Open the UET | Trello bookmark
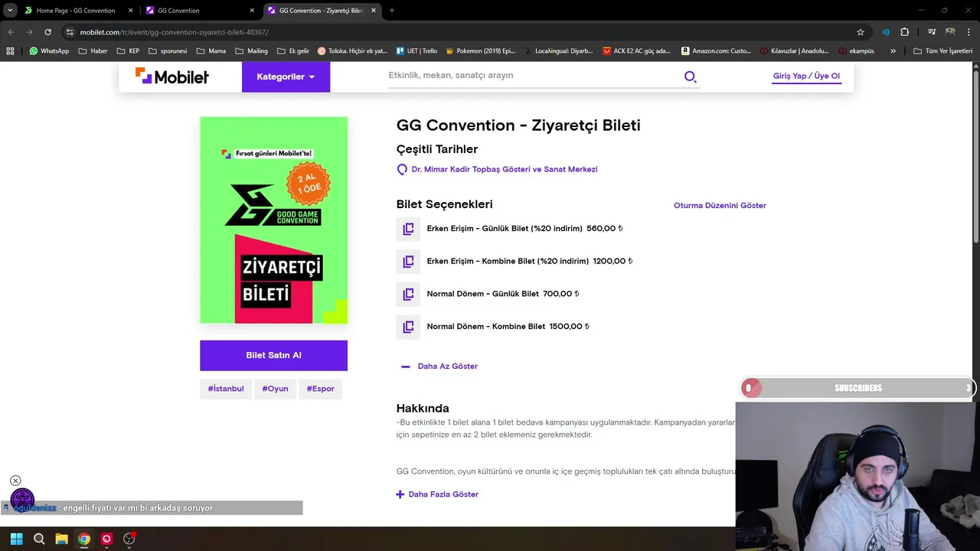This screenshot has height=551, width=980. (x=416, y=51)
